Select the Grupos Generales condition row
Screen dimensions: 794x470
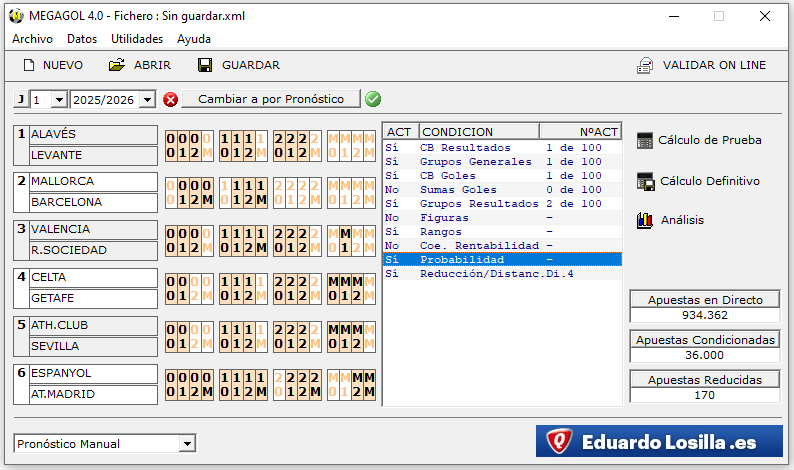tap(502, 162)
